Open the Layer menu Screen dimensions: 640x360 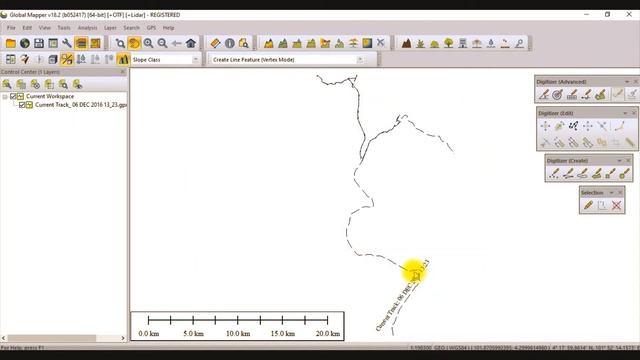(x=110, y=28)
